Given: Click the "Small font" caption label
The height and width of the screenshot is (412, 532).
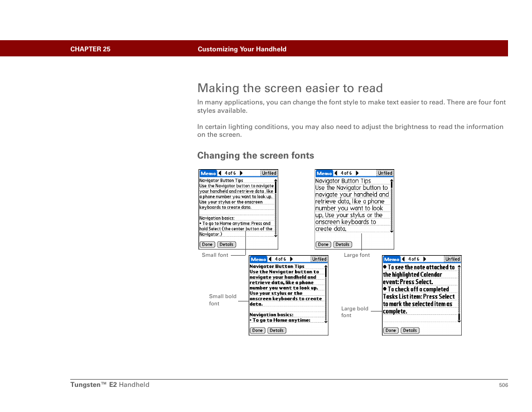Looking at the screenshot, I should [215, 255].
